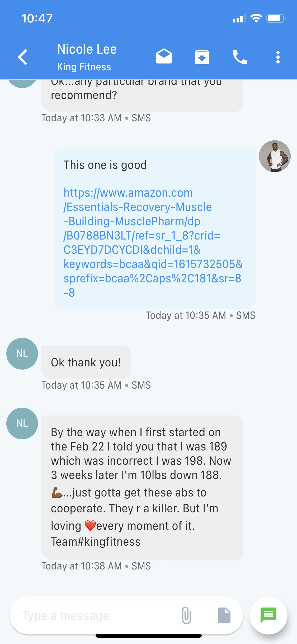Go back using the left arrow

click(22, 57)
